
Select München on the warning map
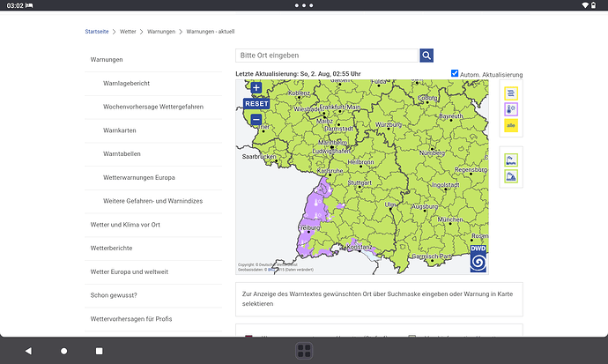449,219
